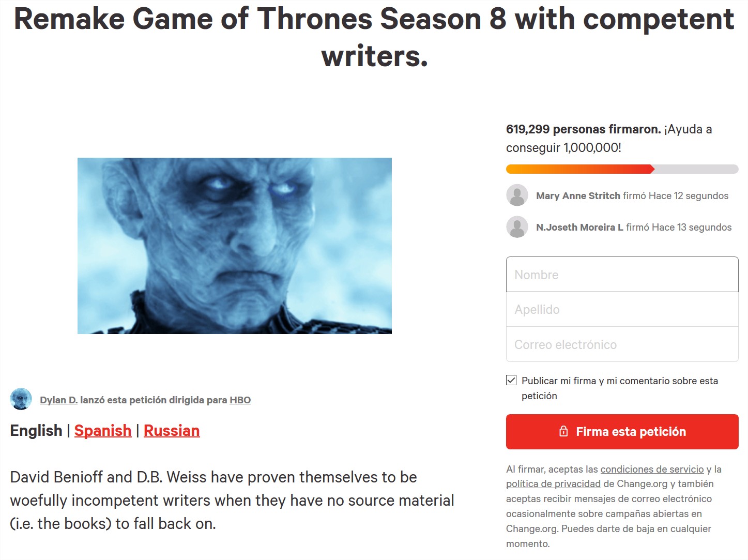The width and height of the screenshot is (748, 560).
Task: Click Mary Anne Stritch's name in recent signers
Action: tap(578, 195)
